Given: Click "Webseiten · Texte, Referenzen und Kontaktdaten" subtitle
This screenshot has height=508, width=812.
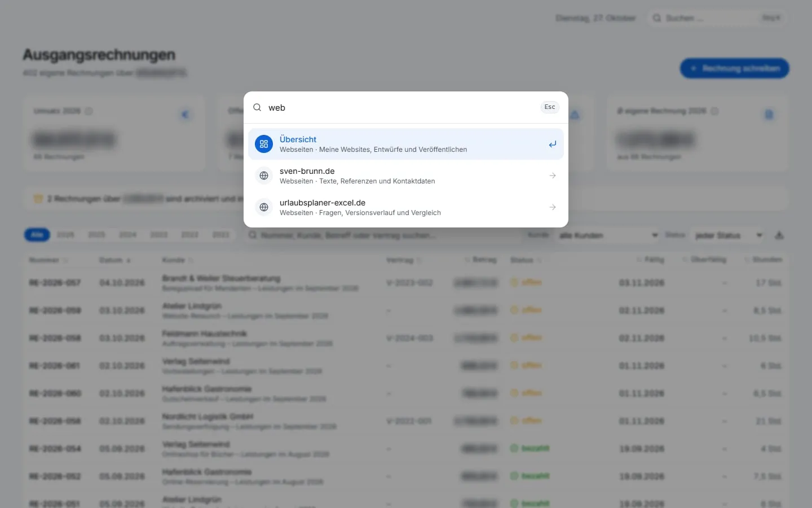Looking at the screenshot, I should (358, 181).
